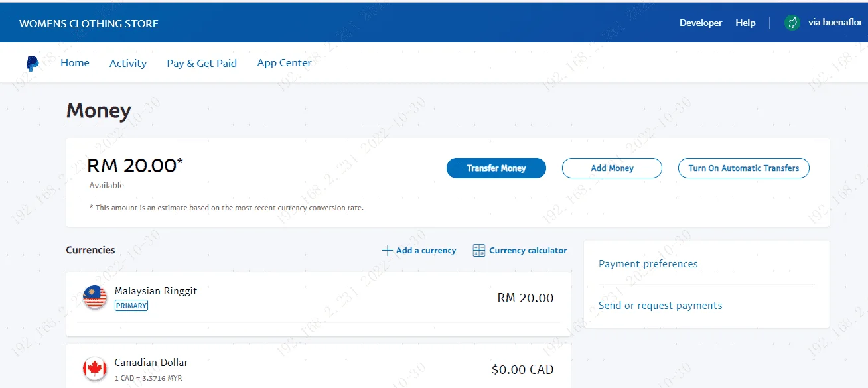This screenshot has height=388, width=868.
Task: Open the Activity tab
Action: [x=128, y=63]
